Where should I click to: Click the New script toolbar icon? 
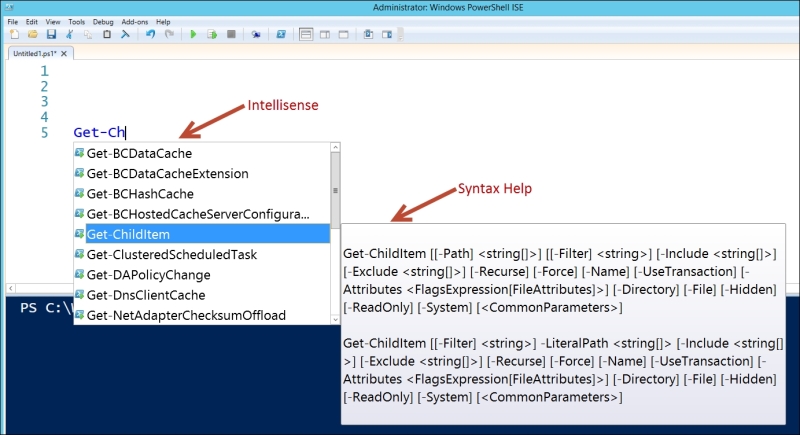pyautogui.click(x=14, y=34)
